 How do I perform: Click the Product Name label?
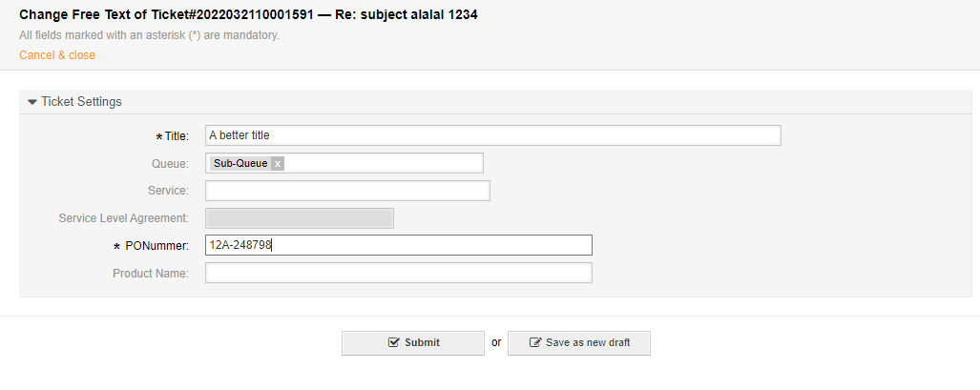(150, 274)
